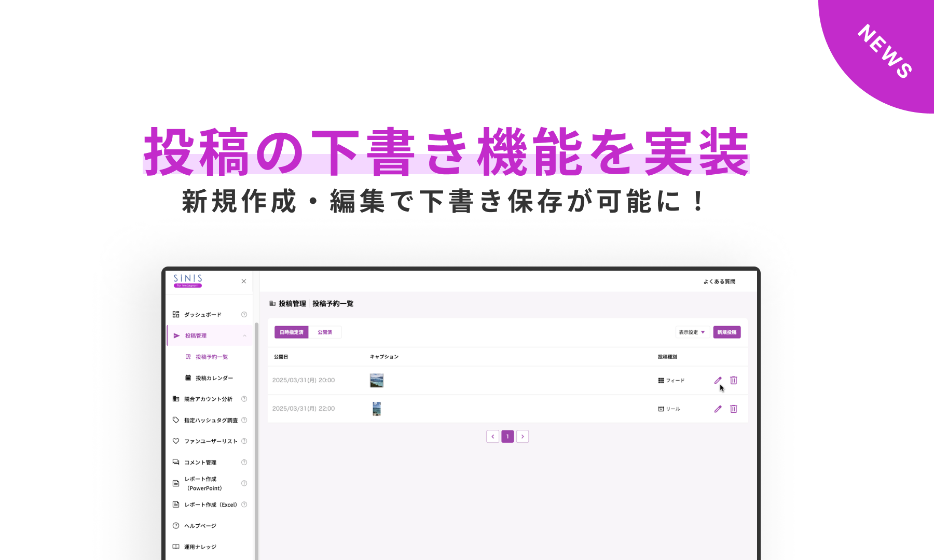Click the 競合アカウント分析 sidebar icon
This screenshot has width=934, height=560.
(x=175, y=399)
